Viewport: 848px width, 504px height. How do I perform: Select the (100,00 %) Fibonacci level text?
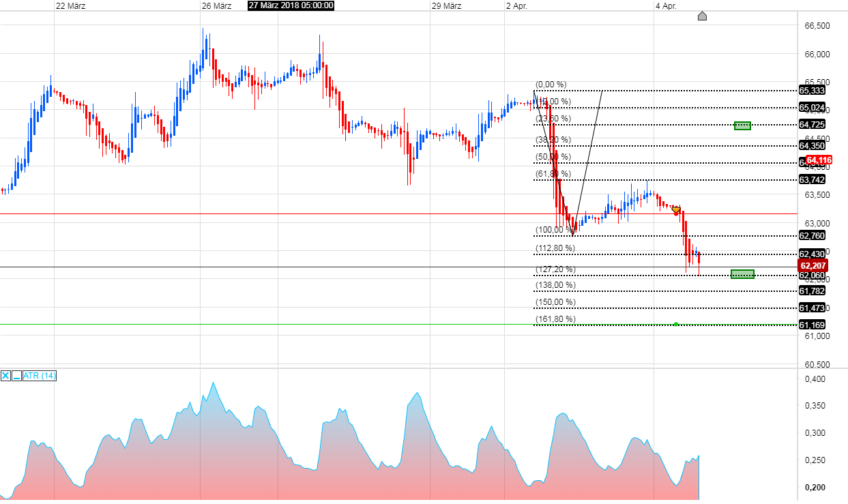(555, 230)
